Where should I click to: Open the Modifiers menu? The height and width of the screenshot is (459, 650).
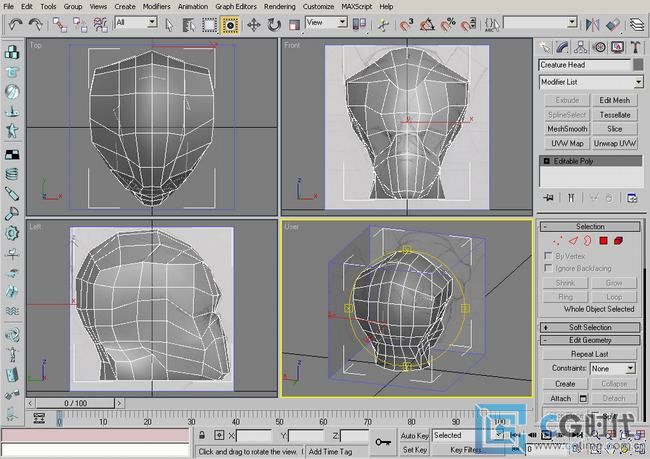[x=156, y=6]
